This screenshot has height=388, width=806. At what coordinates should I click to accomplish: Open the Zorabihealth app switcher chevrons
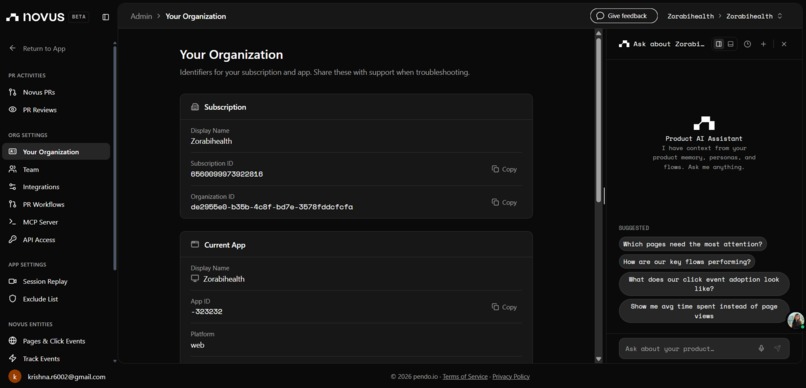[x=780, y=16]
